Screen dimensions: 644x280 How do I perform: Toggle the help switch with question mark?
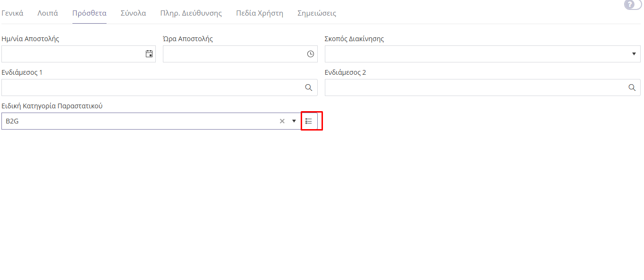pyautogui.click(x=632, y=5)
